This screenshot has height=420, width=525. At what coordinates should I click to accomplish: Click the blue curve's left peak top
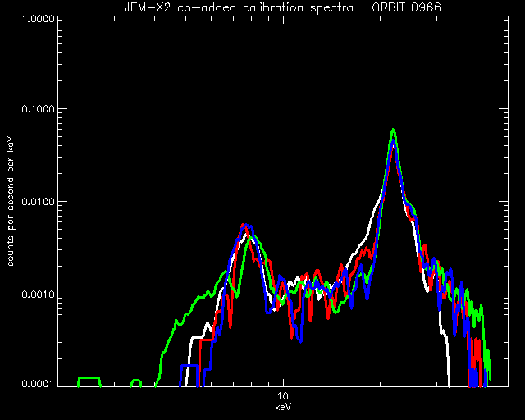pyautogui.click(x=247, y=226)
